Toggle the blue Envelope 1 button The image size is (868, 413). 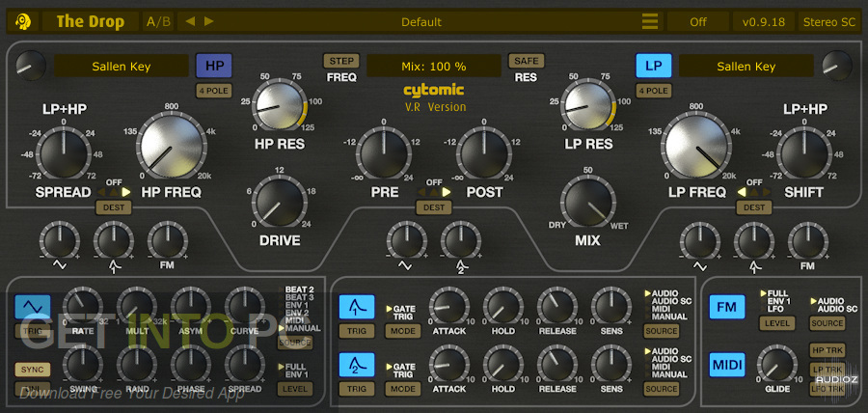click(357, 307)
